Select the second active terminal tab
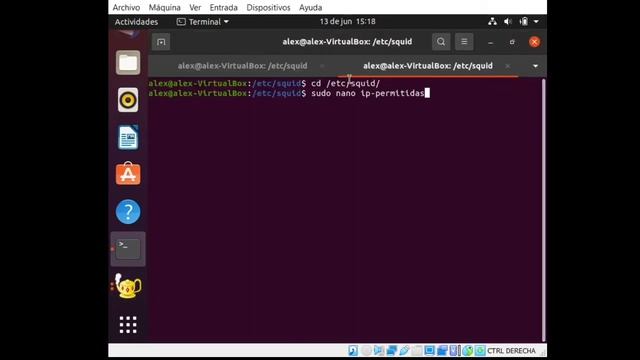640x360 pixels. (x=428, y=66)
